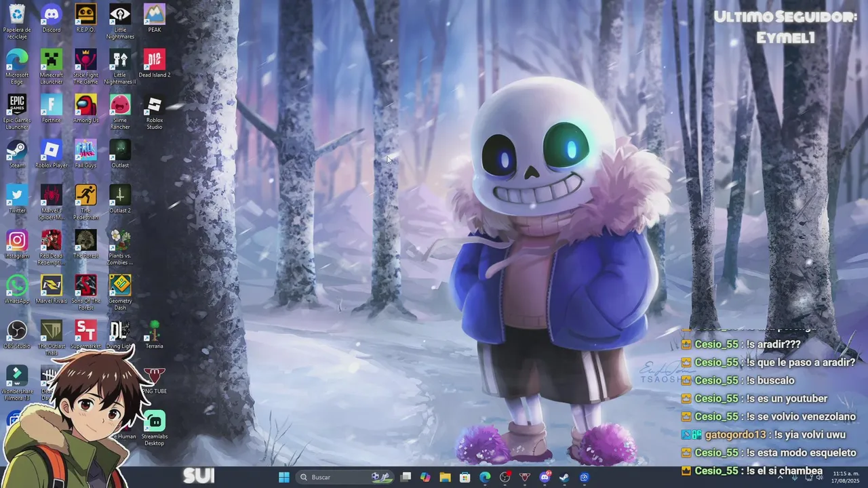This screenshot has width=868, height=488.
Task: Launch the Minecraft Launcher shortcut
Action: click(52, 66)
